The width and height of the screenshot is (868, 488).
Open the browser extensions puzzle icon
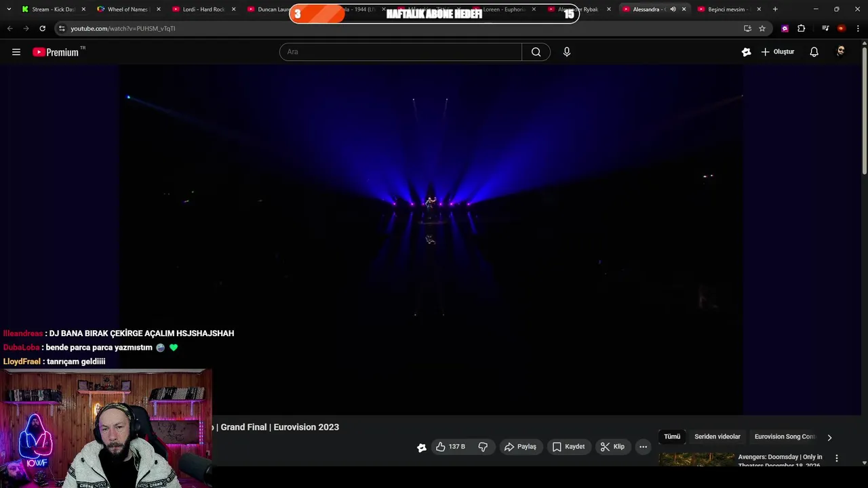tap(801, 28)
